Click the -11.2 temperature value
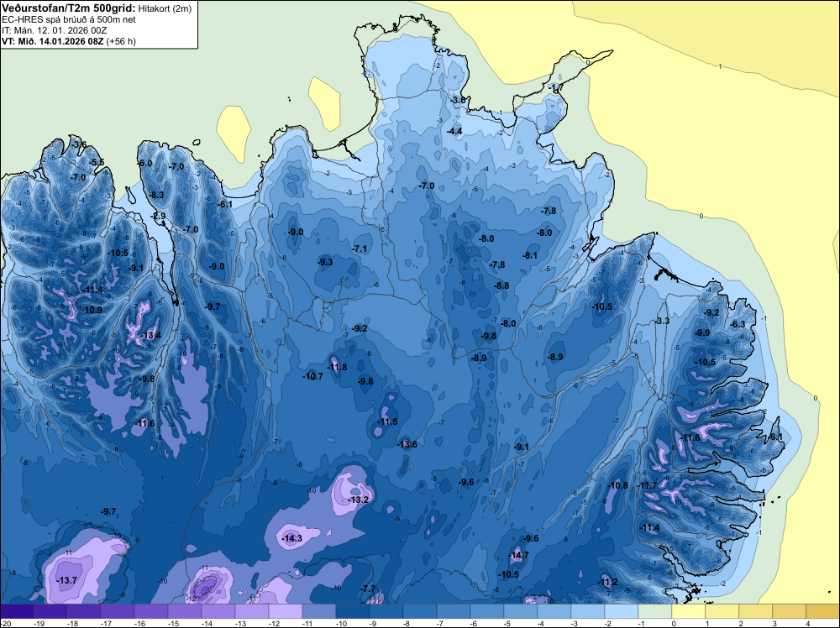840x628 pixels. pyautogui.click(x=607, y=582)
